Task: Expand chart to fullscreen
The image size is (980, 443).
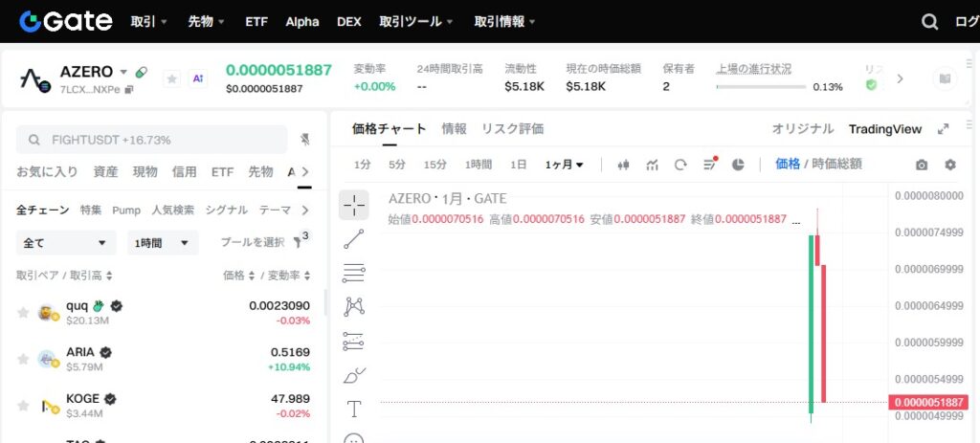Action: click(944, 129)
